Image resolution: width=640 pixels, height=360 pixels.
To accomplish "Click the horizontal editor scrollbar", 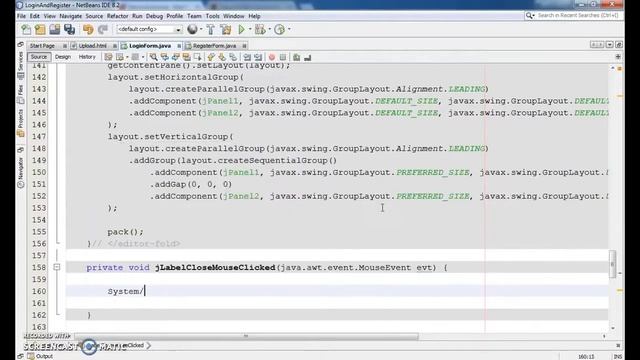I will pos(247,336).
